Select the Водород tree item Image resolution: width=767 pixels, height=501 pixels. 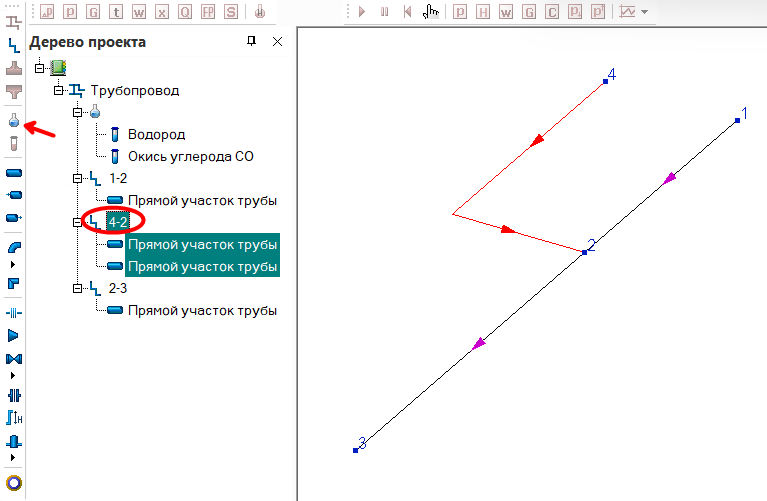[156, 134]
